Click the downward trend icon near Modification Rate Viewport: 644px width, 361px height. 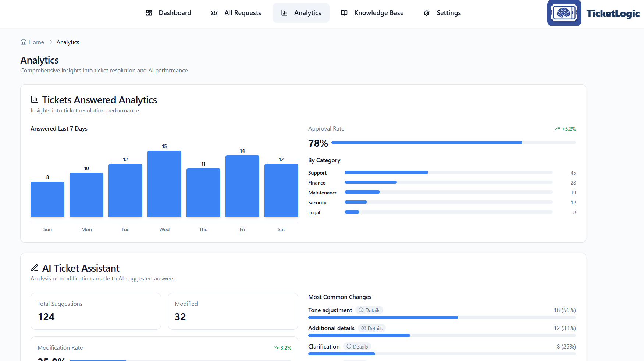276,347
